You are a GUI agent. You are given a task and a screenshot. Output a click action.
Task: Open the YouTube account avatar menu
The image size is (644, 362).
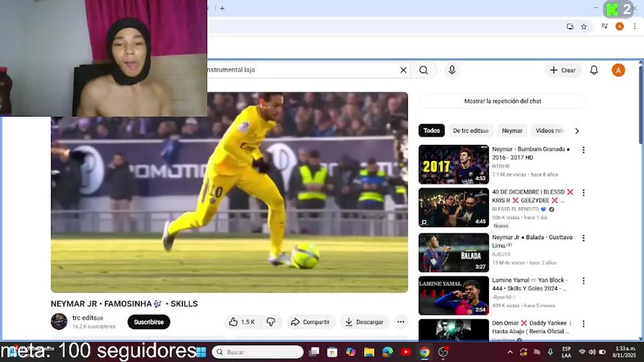pos(618,70)
